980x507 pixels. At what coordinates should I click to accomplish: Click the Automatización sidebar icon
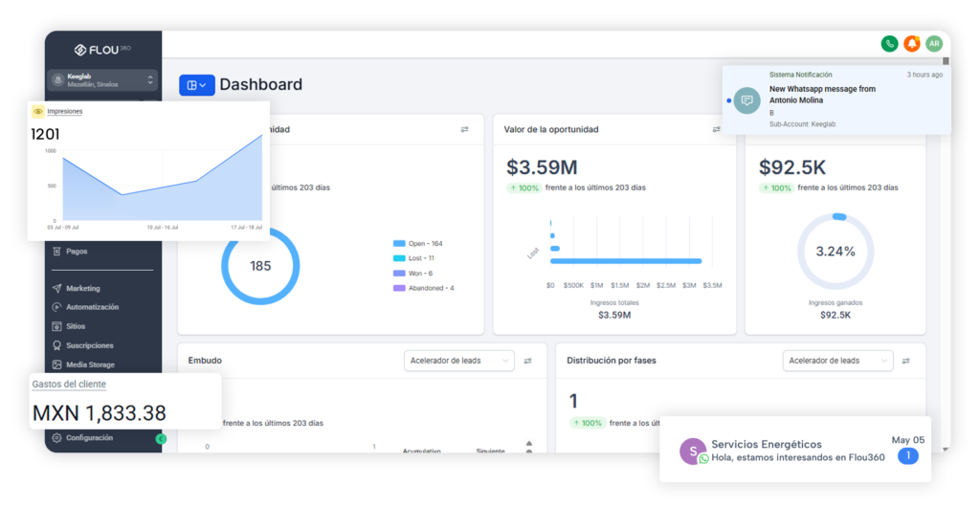(x=57, y=307)
